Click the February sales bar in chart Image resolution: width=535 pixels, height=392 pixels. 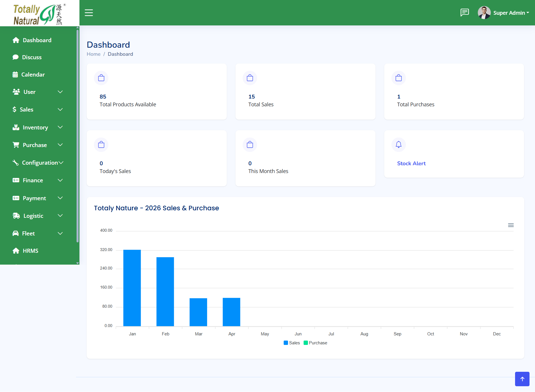[x=165, y=292]
